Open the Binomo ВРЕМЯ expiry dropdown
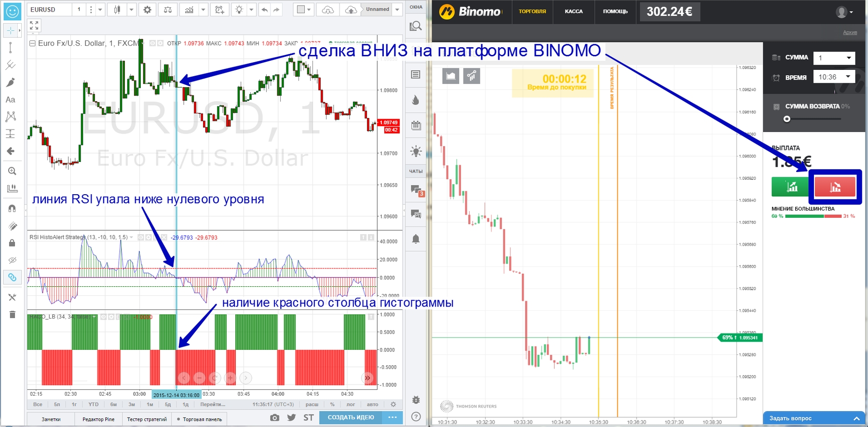 pyautogui.click(x=834, y=77)
